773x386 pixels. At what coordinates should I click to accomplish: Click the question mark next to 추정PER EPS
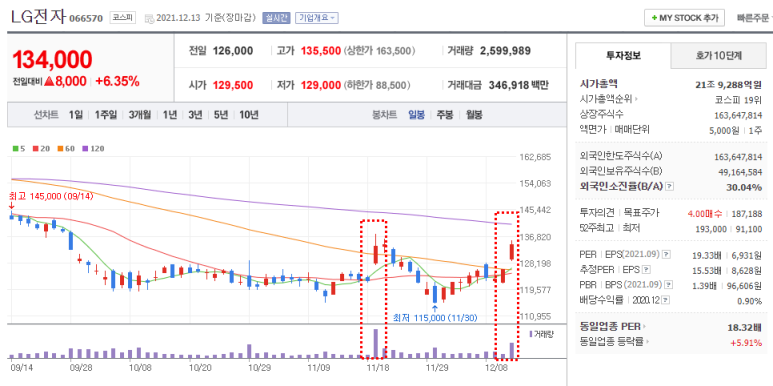(647, 270)
